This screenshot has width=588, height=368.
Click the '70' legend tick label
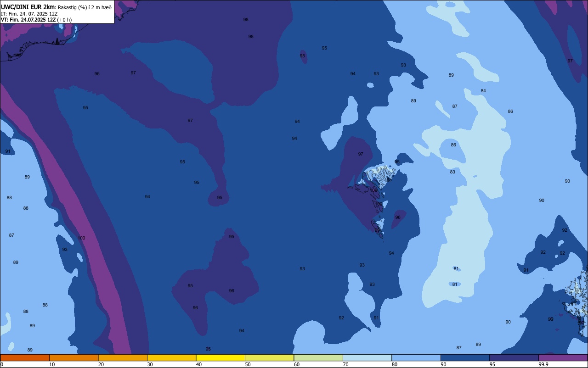coord(346,364)
